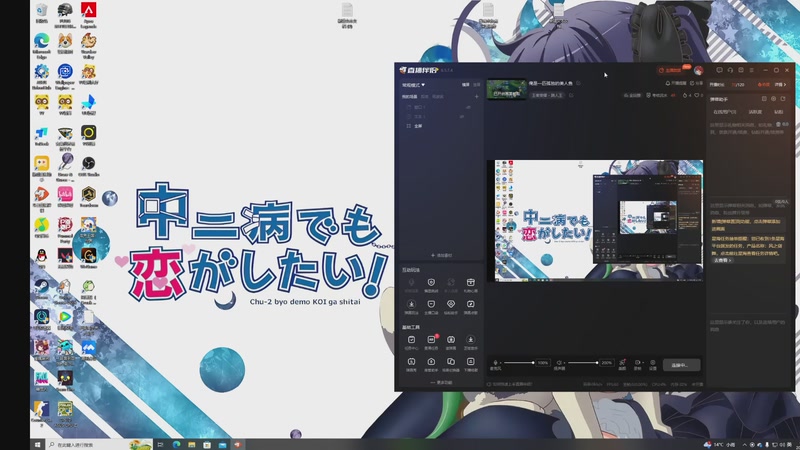Mute the speaker icon in bottom control bar
Viewport: 800px width, 450px height.
point(559,362)
